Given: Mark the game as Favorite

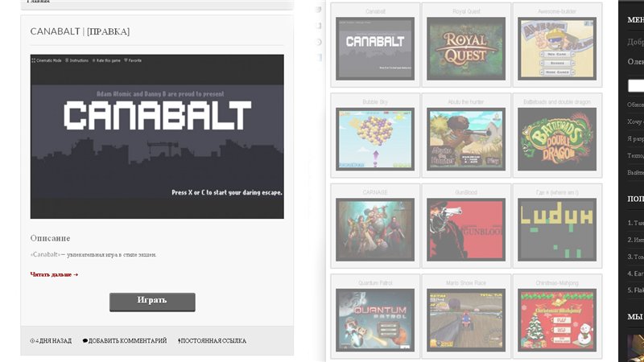Looking at the screenshot, I should pos(133,60).
